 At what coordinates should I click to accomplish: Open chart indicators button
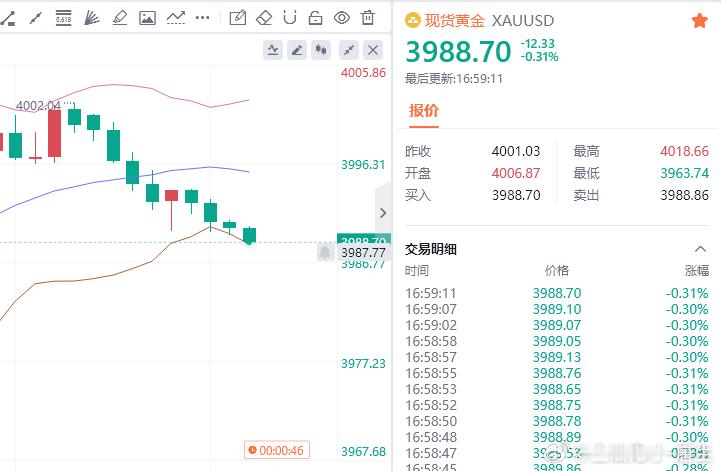click(x=273, y=50)
